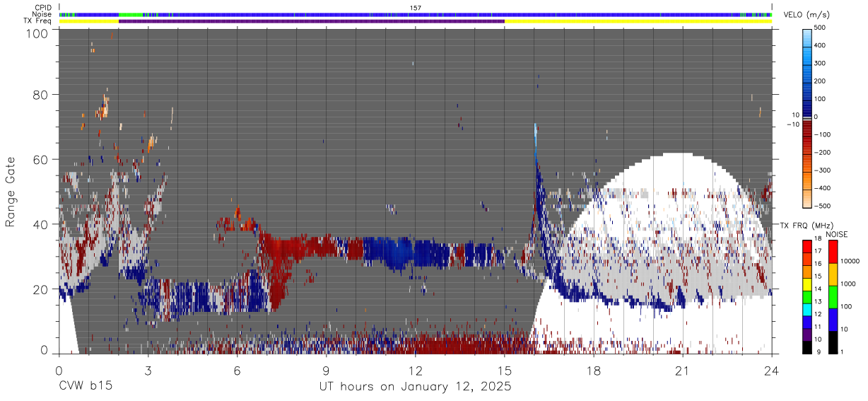Click the 1000 tick on the NOISE scale

click(848, 284)
